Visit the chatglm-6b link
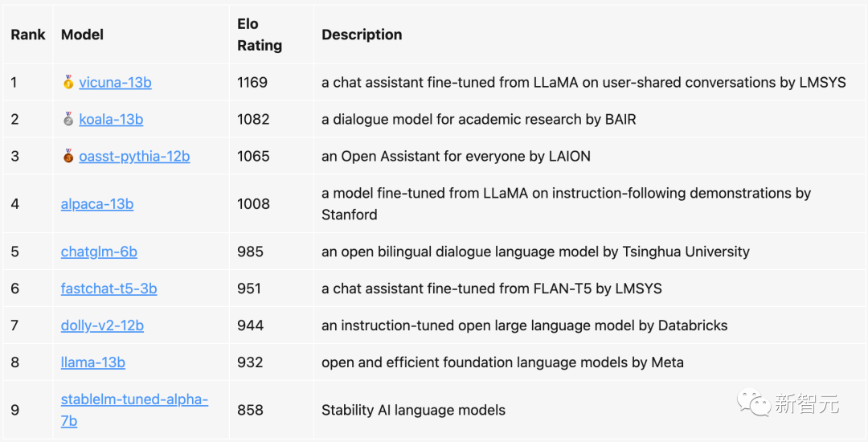The height and width of the screenshot is (442, 868). coord(99,252)
